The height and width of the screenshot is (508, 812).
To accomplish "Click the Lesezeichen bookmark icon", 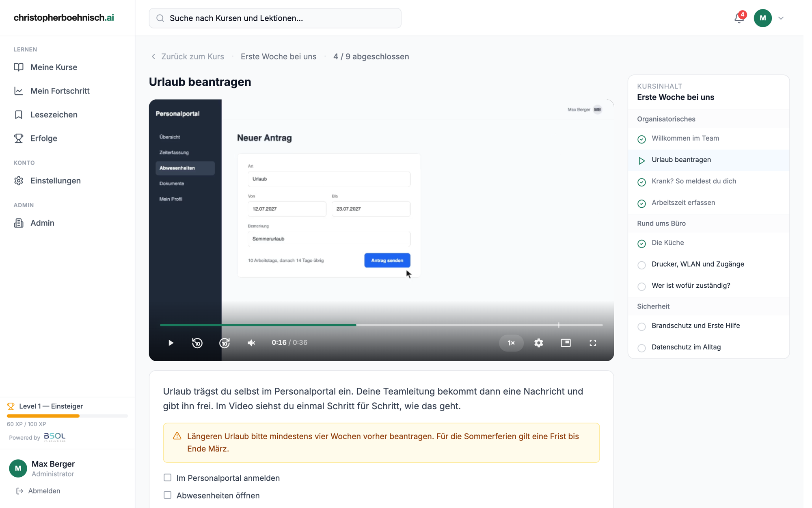I will 19,115.
